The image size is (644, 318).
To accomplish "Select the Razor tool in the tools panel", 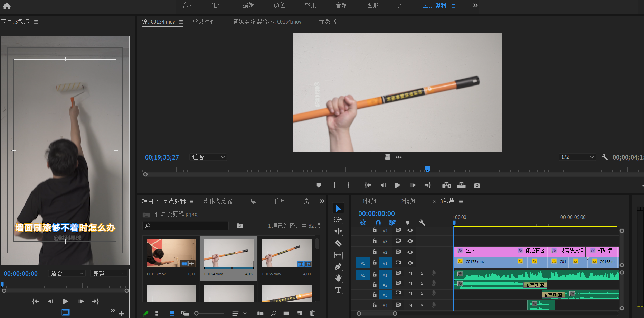I will [x=338, y=243].
